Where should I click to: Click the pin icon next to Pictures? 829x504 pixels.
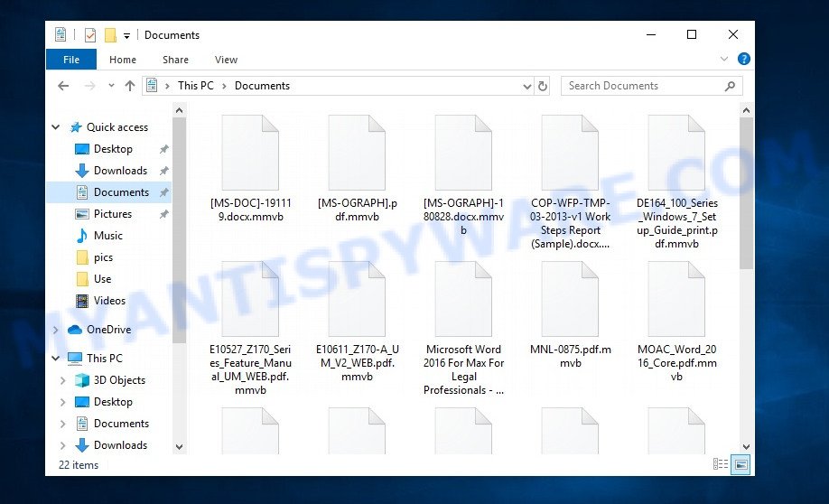[x=163, y=214]
